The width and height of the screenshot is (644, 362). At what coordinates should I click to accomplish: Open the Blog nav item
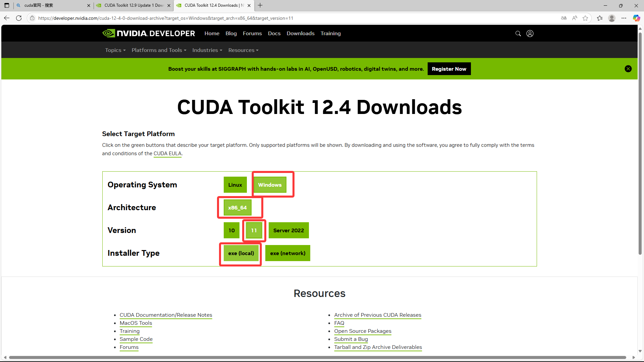click(231, 34)
